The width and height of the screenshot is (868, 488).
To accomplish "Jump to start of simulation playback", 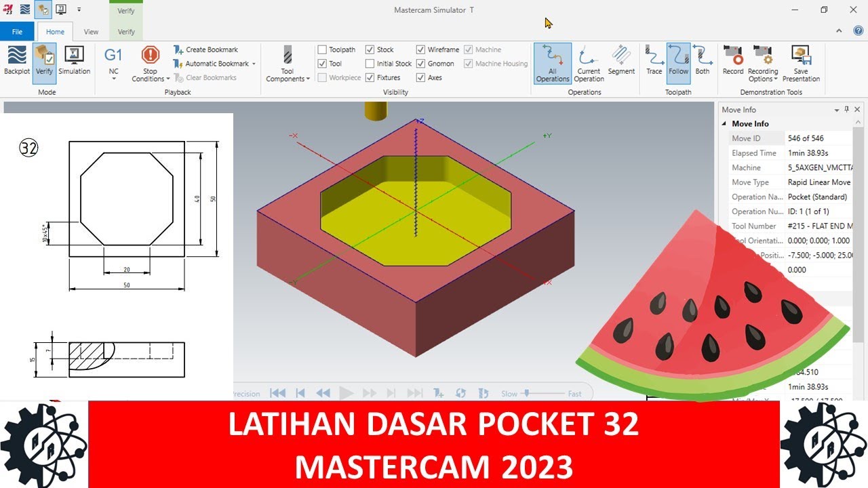I will coord(277,393).
